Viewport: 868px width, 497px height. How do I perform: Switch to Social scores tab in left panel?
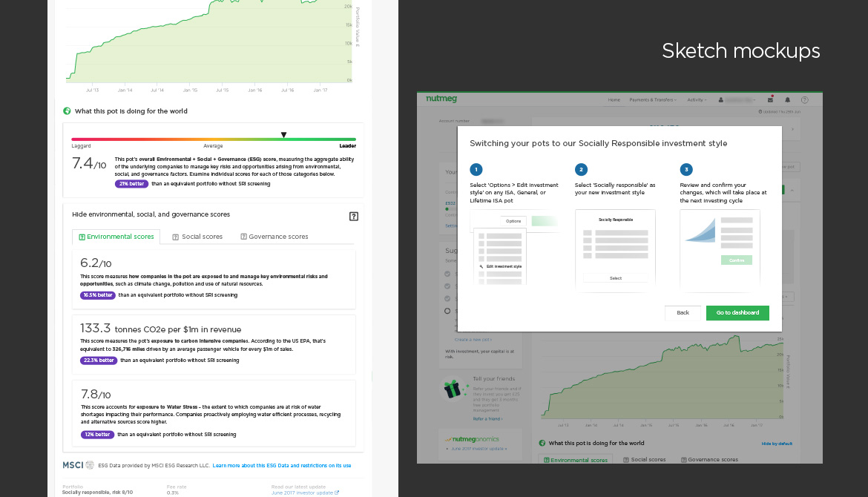pos(197,237)
